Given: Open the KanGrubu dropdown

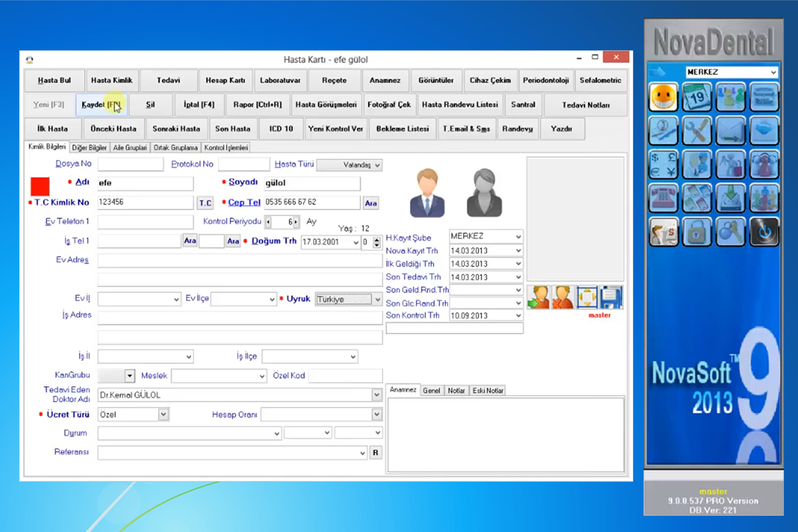Looking at the screenshot, I should pos(130,375).
